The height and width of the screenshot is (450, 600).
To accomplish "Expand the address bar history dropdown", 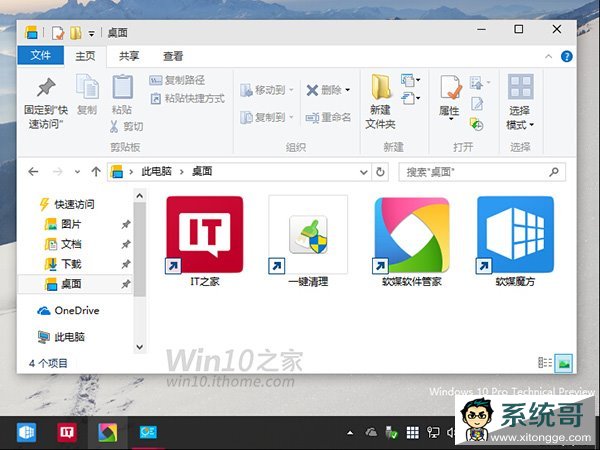I will [364, 172].
